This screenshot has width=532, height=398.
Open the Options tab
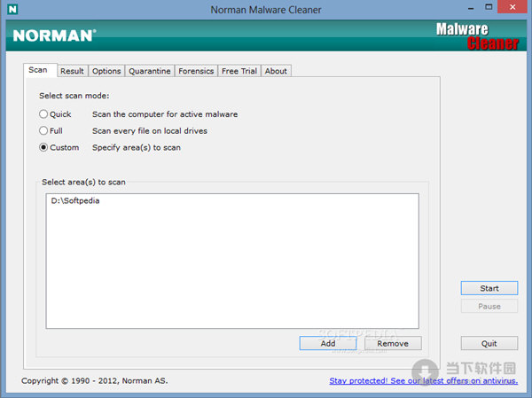tap(106, 71)
